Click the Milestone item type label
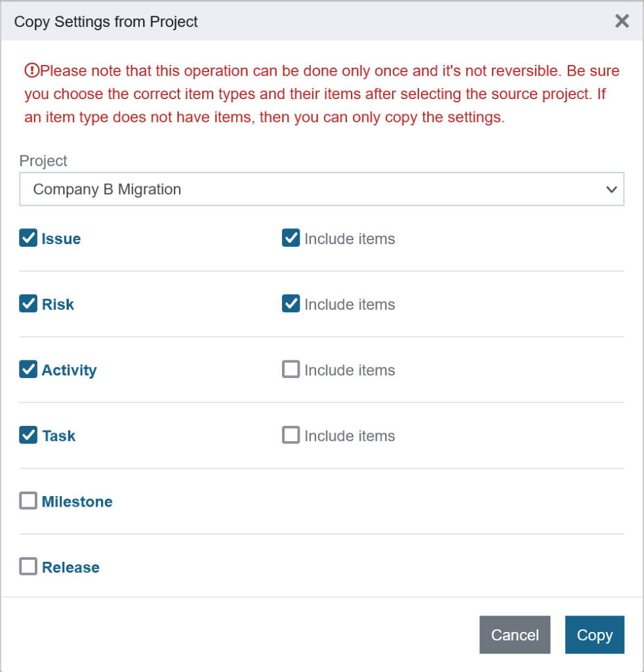Image resolution: width=644 pixels, height=672 pixels. 77,501
